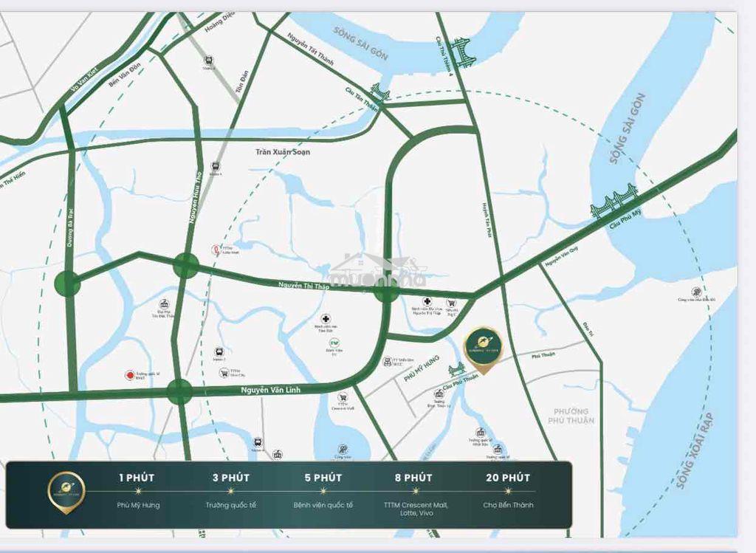
Task: Click the 'Hoàng Diệu' road label
Action: pos(220,22)
